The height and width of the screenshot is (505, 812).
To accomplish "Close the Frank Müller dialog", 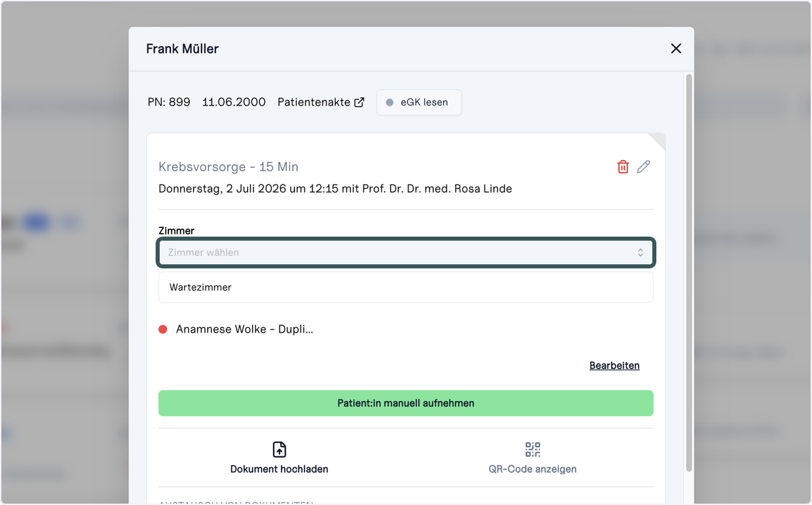I will point(675,49).
